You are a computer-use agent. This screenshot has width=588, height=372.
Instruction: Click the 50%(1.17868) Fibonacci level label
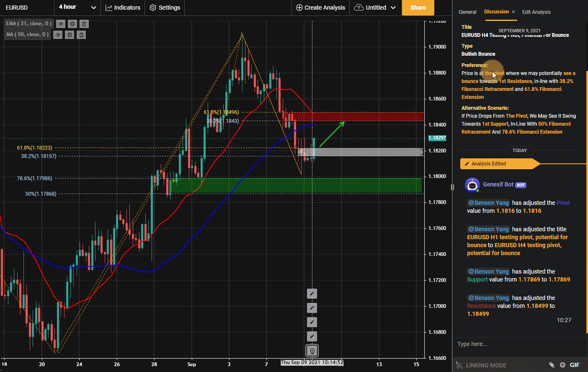coord(41,194)
